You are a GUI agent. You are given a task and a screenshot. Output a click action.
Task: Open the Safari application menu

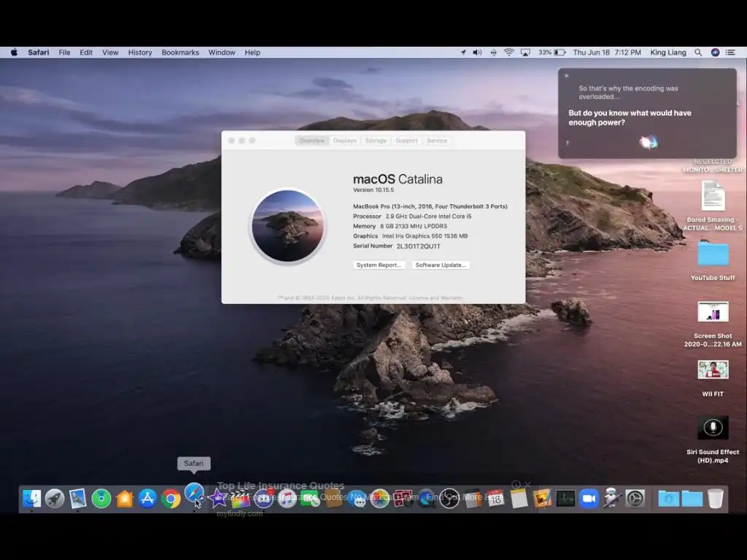tap(38, 52)
